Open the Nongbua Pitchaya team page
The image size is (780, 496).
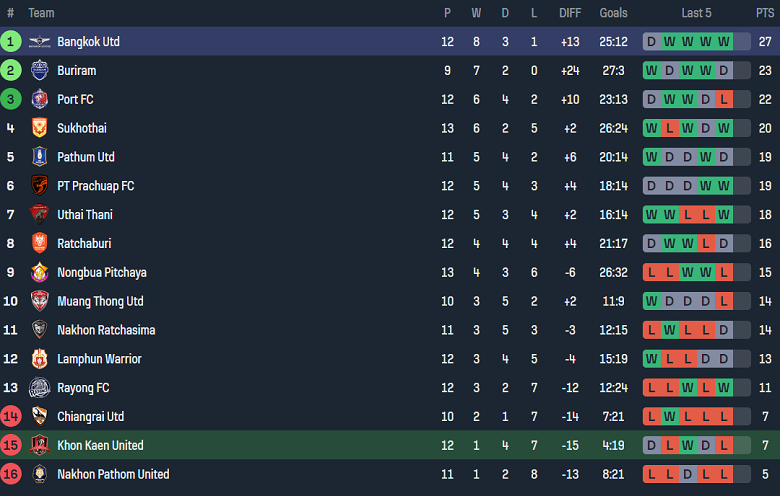(x=102, y=273)
